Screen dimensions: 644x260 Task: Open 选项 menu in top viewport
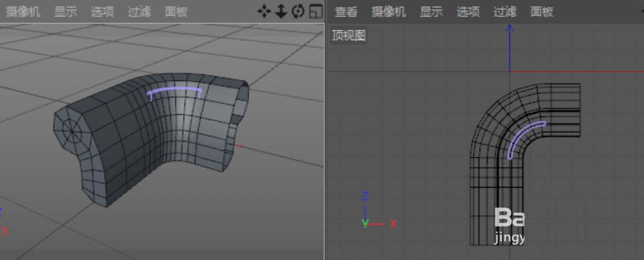(x=468, y=12)
